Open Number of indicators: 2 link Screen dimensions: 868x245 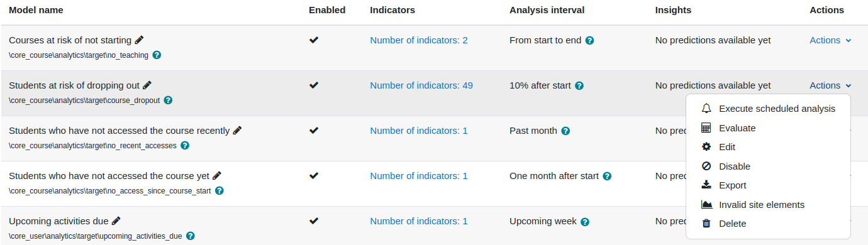tap(419, 40)
